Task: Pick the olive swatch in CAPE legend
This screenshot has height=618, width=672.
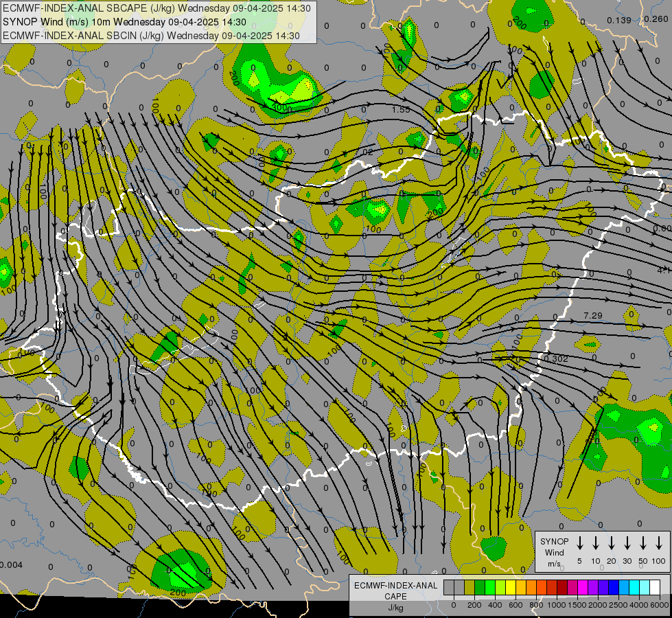Action: tap(470, 587)
